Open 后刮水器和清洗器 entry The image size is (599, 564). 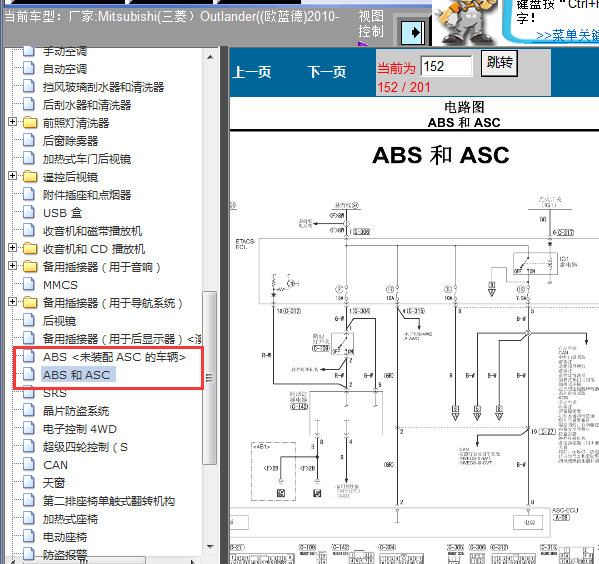point(87,105)
